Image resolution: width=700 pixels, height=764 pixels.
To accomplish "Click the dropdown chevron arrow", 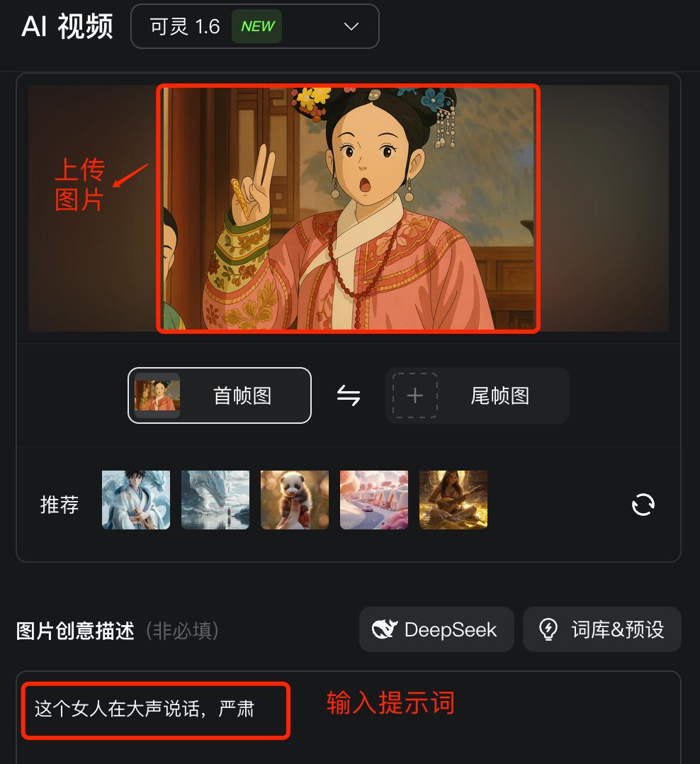I will 351,26.
